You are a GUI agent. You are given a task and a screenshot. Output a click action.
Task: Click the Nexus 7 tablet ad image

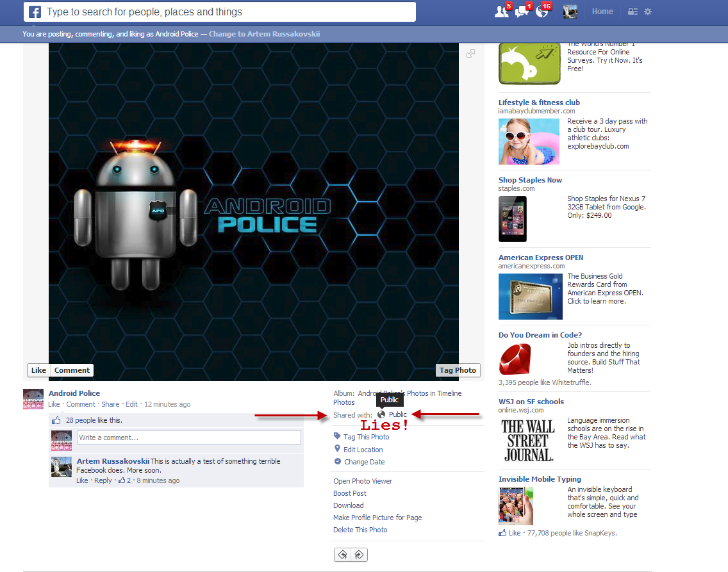tap(513, 219)
